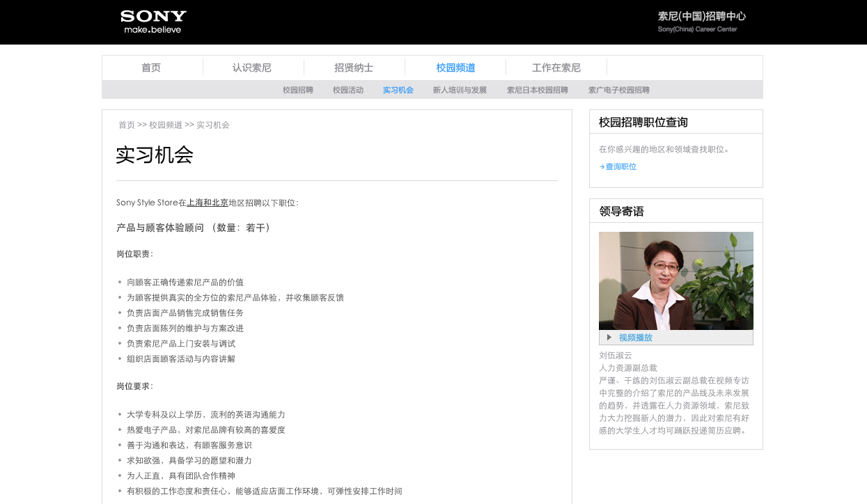This screenshot has width=867, height=504.
Task: Switch to the 校园频道 tab
Action: coord(455,68)
